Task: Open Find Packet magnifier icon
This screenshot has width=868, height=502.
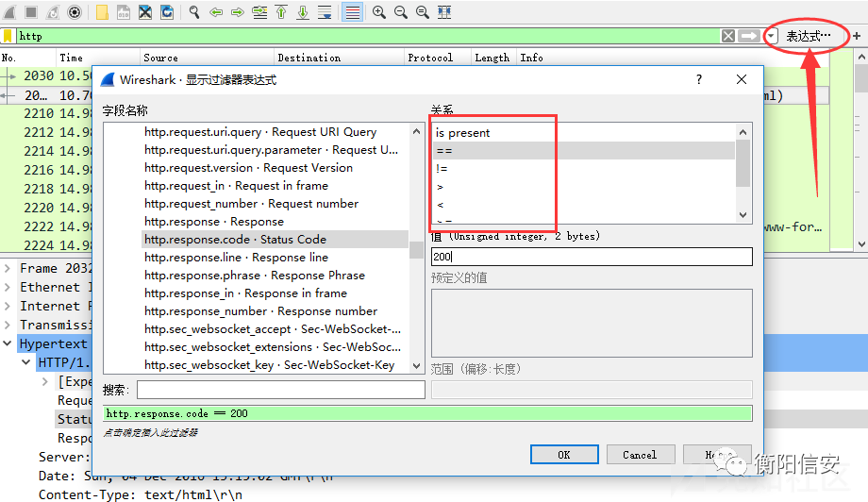Action: tap(194, 12)
